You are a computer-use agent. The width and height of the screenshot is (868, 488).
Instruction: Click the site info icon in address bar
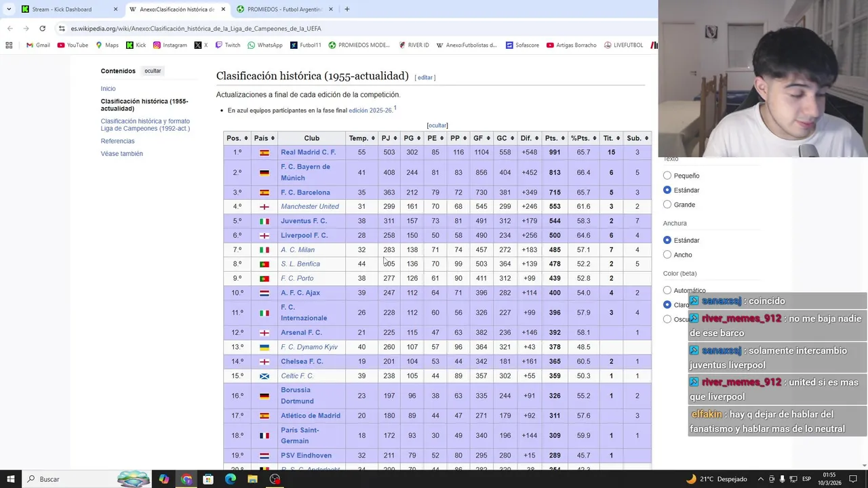[x=62, y=28]
